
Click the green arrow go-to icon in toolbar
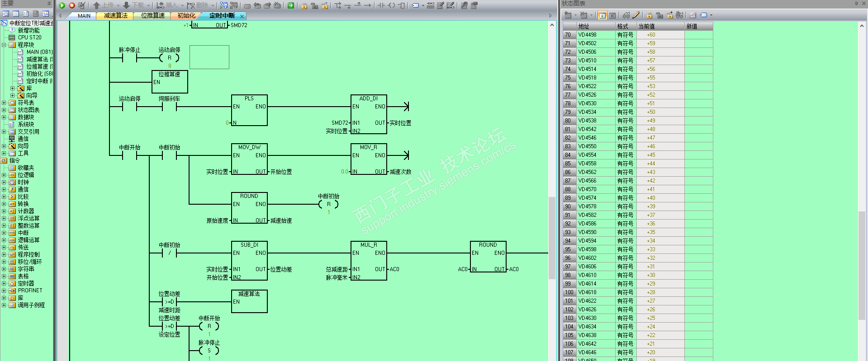[291, 5]
